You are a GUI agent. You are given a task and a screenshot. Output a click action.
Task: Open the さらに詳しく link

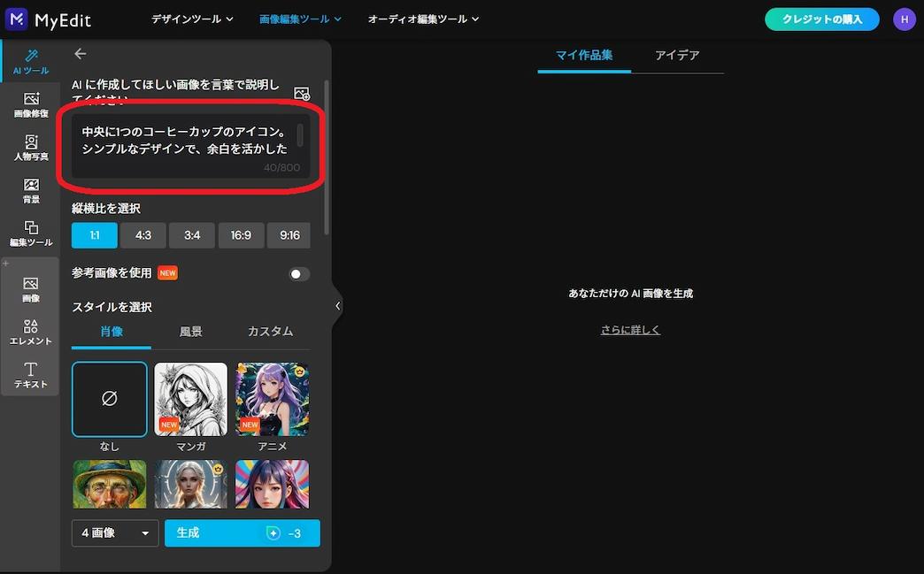[x=630, y=329]
